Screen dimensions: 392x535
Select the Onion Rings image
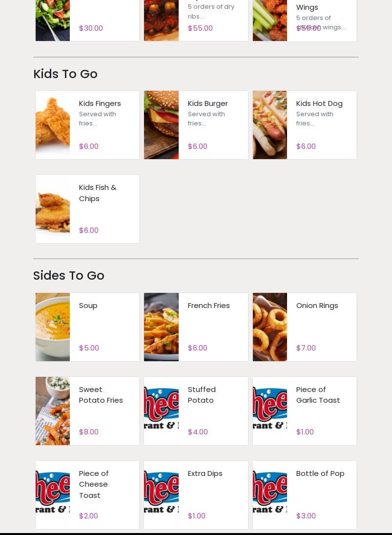click(270, 327)
